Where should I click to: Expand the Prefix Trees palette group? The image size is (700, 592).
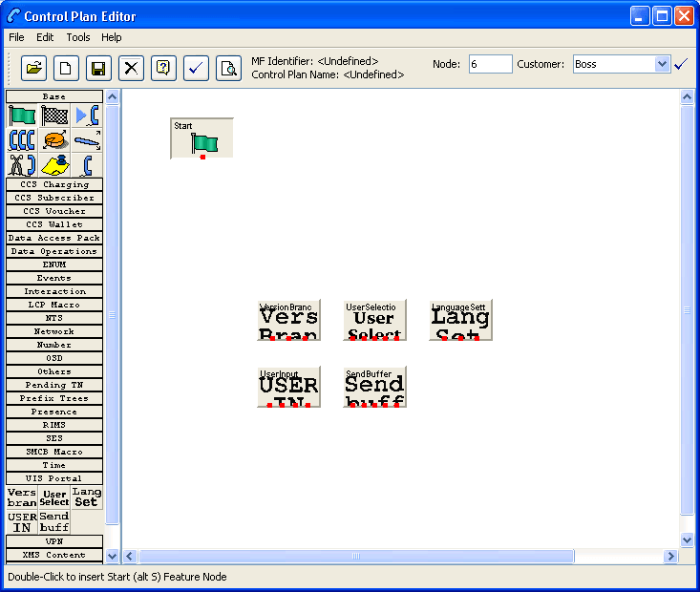pos(54,398)
